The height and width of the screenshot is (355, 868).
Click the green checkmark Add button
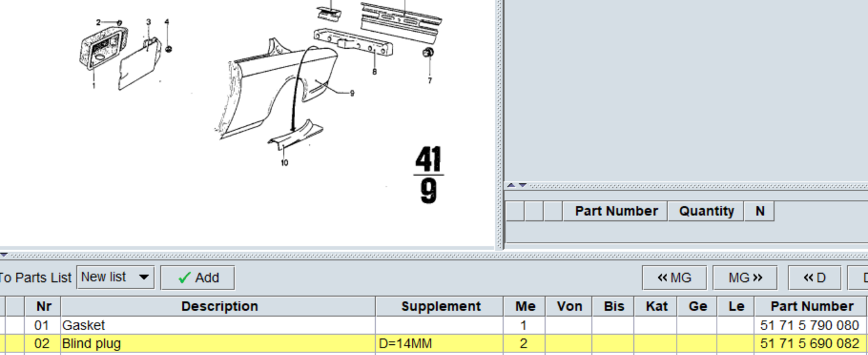click(x=197, y=278)
